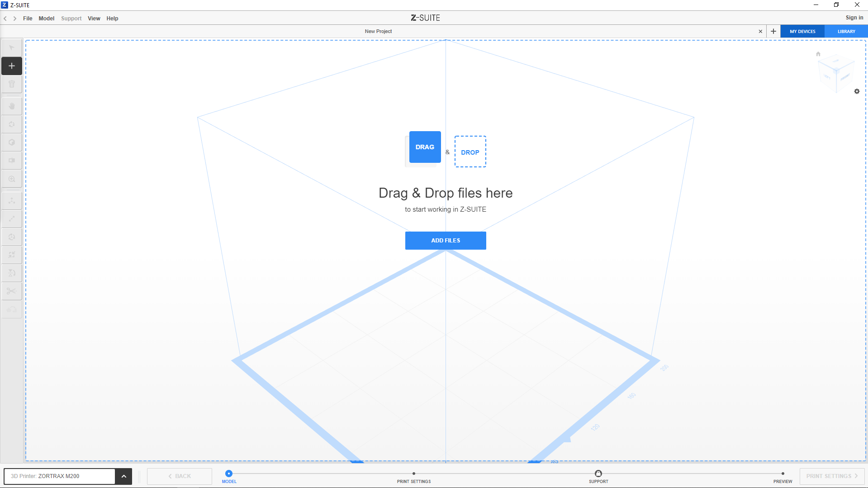Click the trash delete model icon
868x488 pixels.
coord(12,84)
